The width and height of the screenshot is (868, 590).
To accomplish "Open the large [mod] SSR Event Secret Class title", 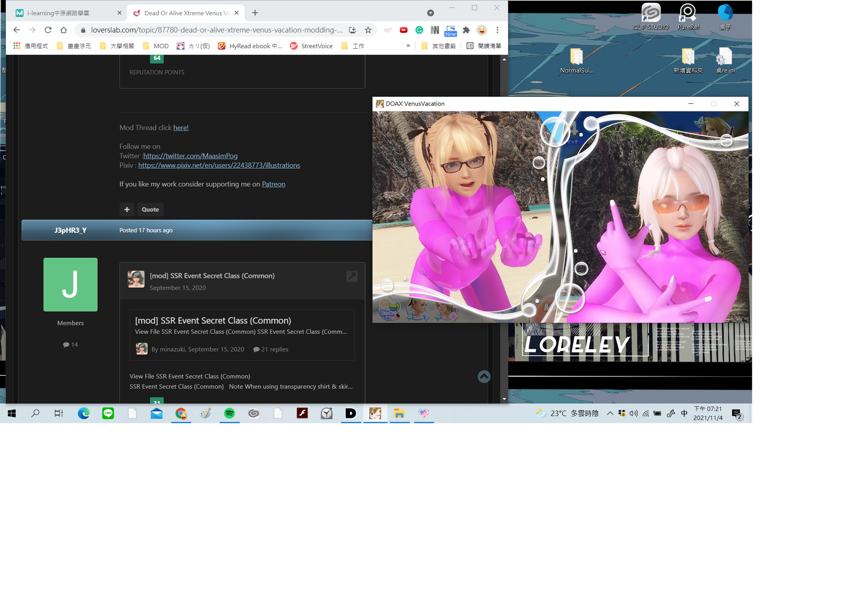I will tap(213, 321).
